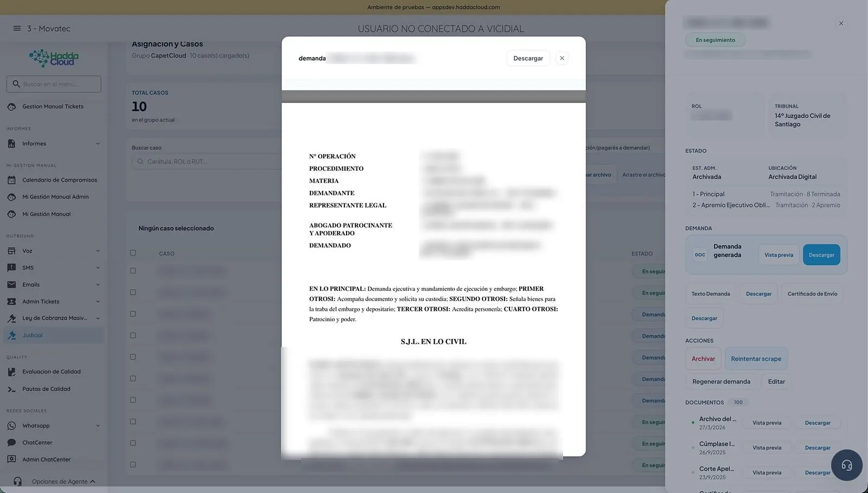Download the demanda from the modal header

tap(528, 58)
